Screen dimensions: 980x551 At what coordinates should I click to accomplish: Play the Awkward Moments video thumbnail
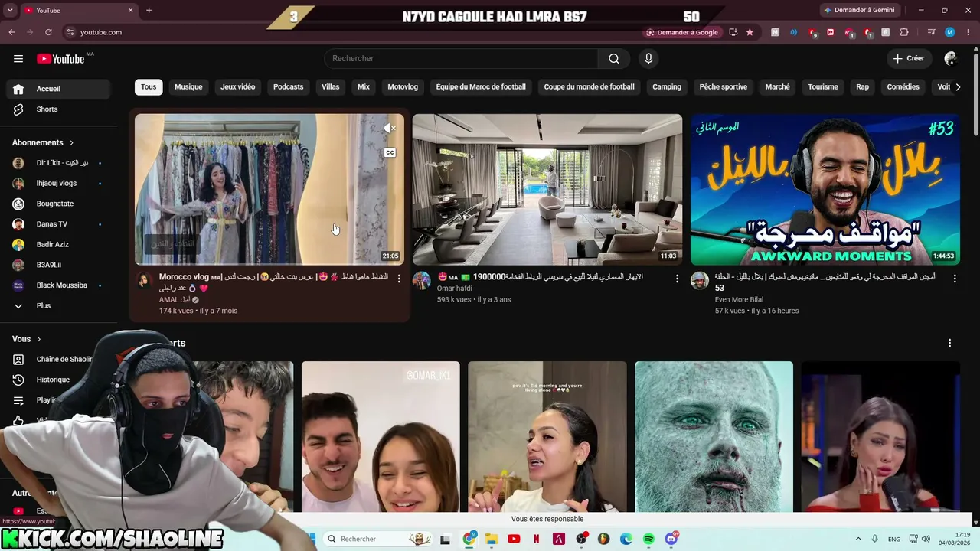(x=825, y=190)
